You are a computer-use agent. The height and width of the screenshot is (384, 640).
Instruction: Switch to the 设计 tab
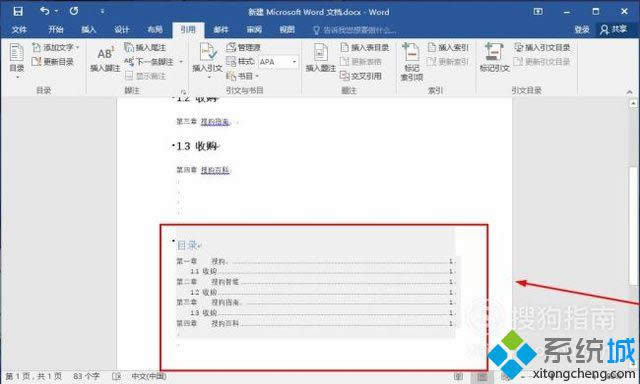click(121, 29)
